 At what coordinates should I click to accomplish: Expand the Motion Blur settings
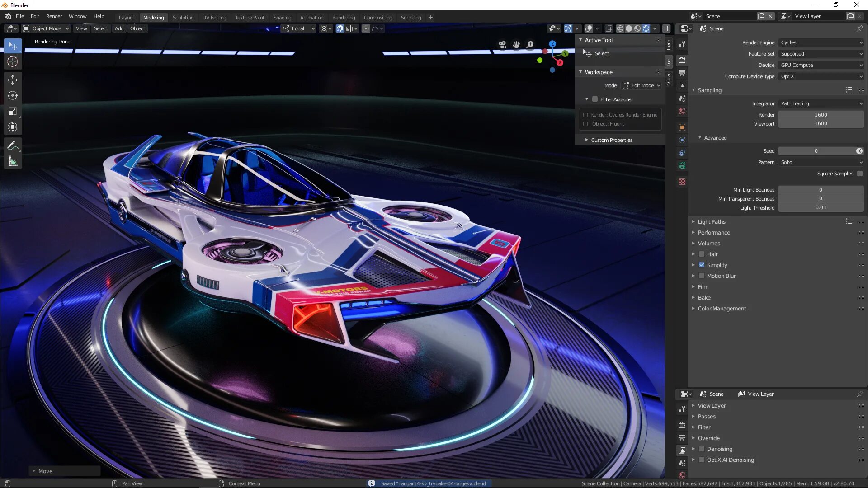[693, 276]
